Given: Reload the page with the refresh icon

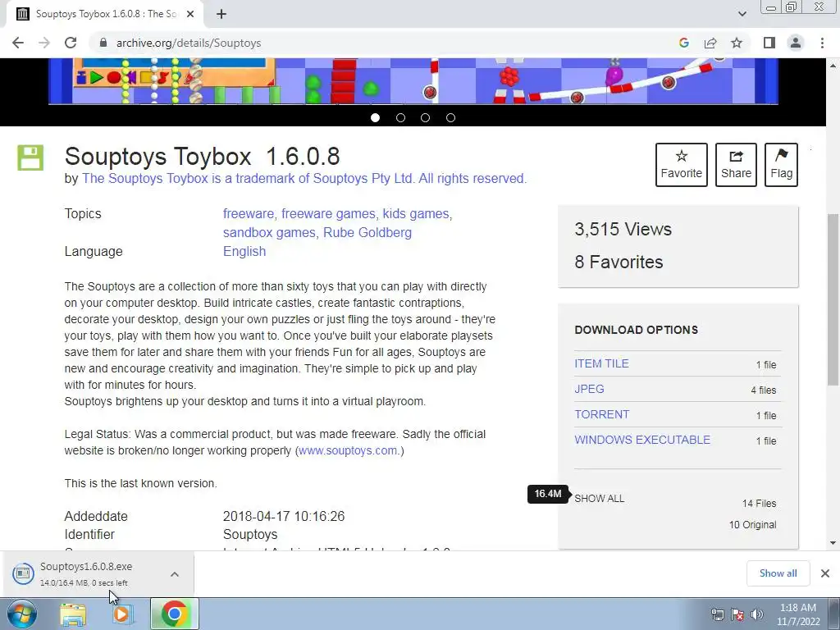Looking at the screenshot, I should point(71,43).
